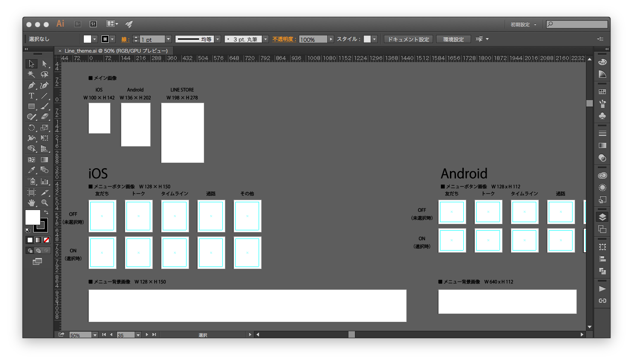This screenshot has width=633, height=364.
Task: Open the Swatches panel grid icon
Action: click(602, 92)
